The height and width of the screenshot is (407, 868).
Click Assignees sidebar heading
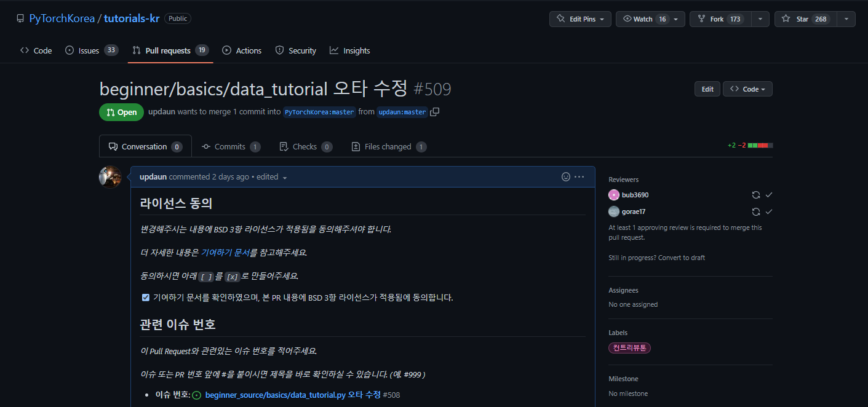[x=623, y=290]
